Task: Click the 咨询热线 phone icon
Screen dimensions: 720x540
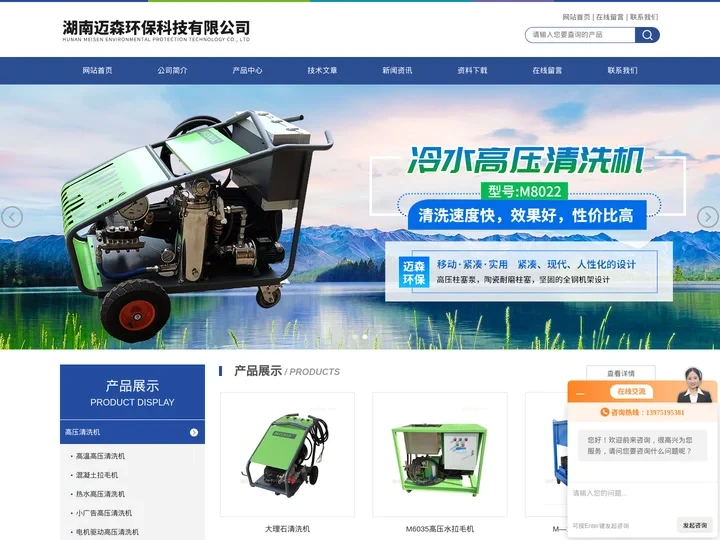Action: pos(605,412)
